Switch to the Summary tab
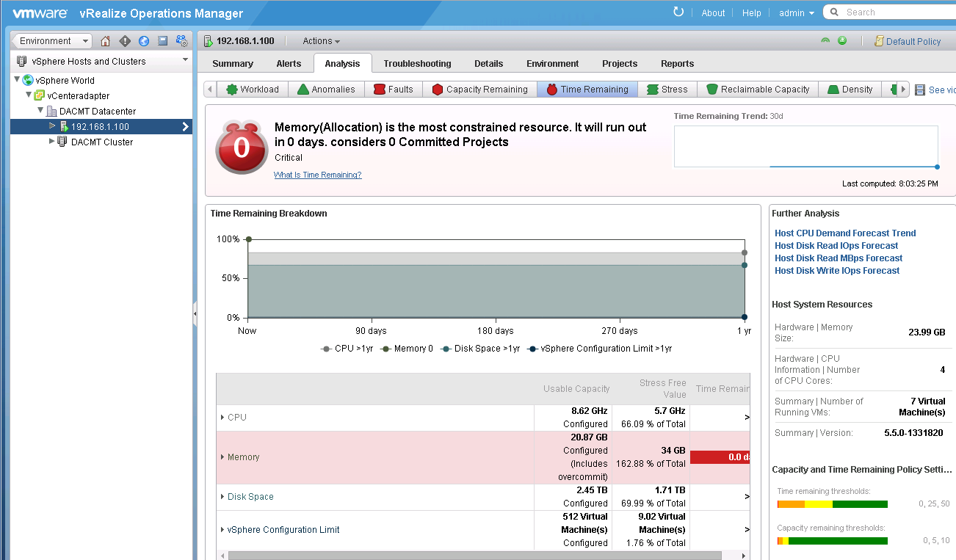956x560 pixels. coord(233,63)
